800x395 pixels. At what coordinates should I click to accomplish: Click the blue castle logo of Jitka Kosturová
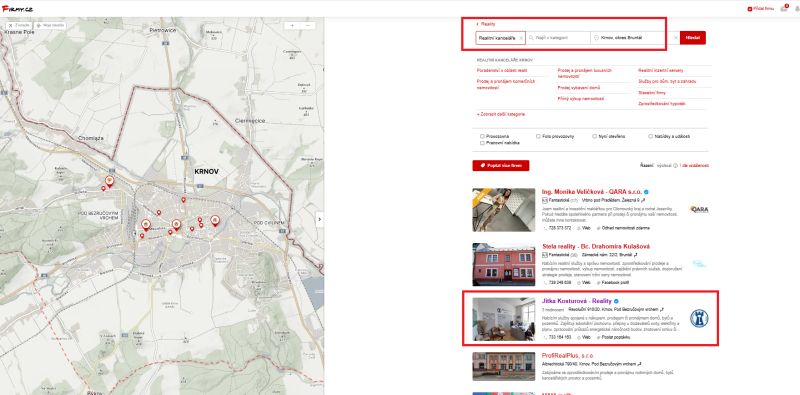coord(699,318)
